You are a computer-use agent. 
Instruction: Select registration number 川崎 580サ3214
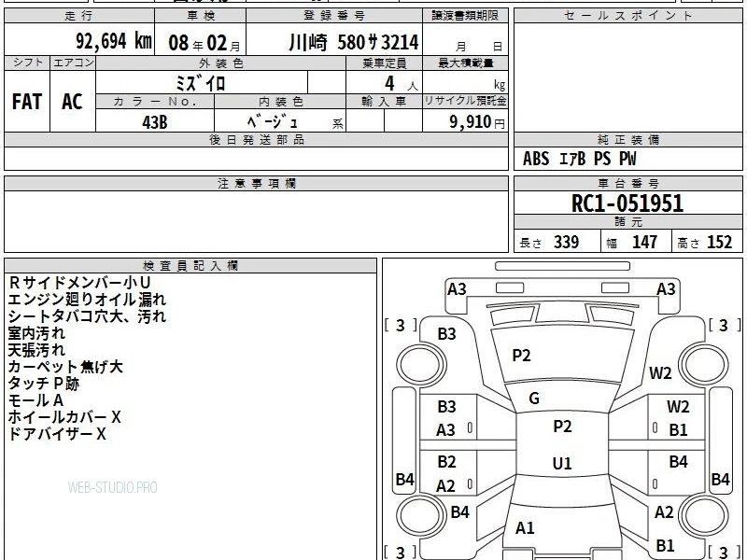(x=354, y=42)
